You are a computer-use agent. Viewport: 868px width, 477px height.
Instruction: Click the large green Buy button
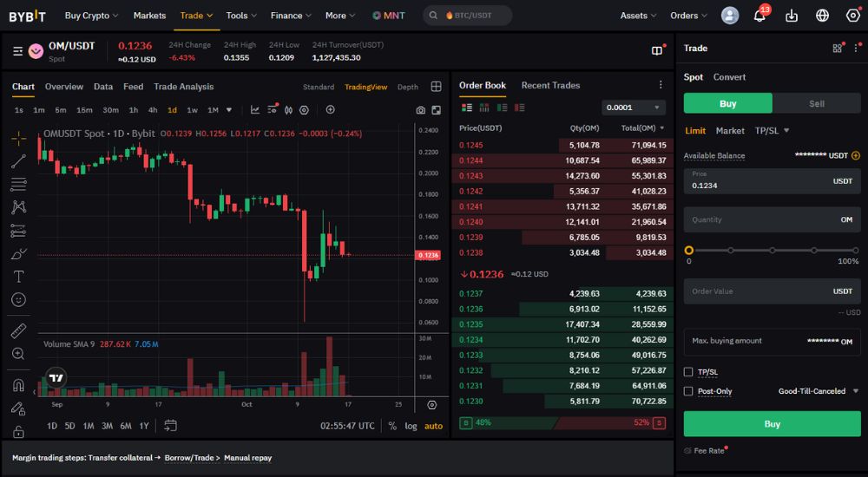772,424
